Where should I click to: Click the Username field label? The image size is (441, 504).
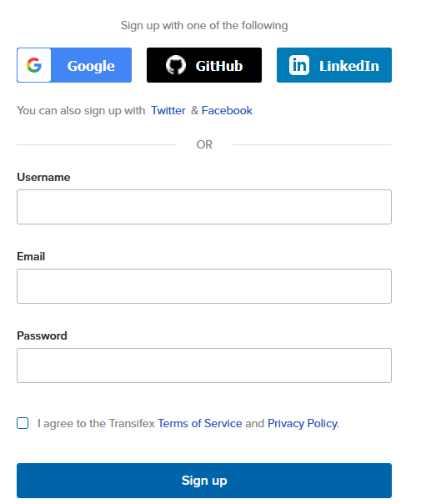(x=43, y=177)
